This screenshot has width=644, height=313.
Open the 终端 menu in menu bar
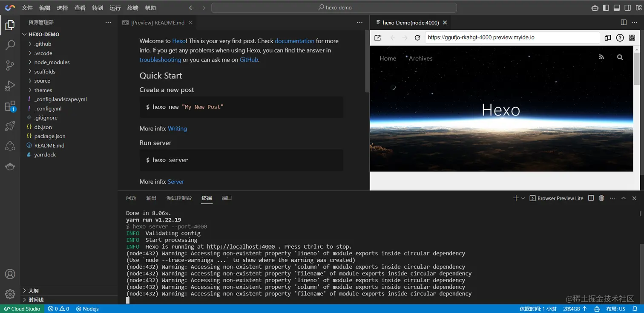133,8
